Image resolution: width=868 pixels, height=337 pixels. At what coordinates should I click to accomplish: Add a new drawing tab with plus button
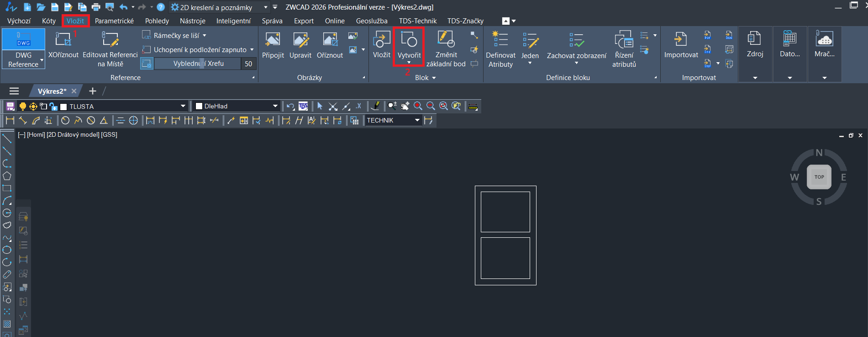click(x=93, y=91)
